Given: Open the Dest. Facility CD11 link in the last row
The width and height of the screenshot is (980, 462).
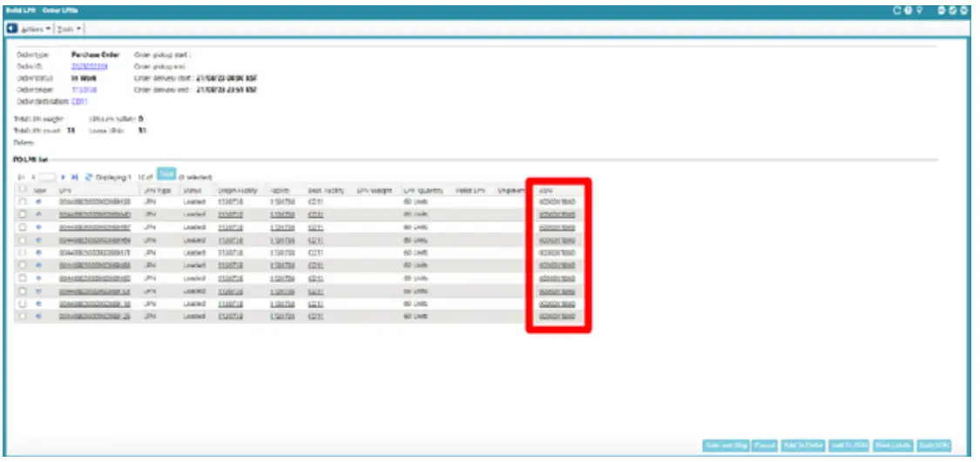Looking at the screenshot, I should pos(315,317).
